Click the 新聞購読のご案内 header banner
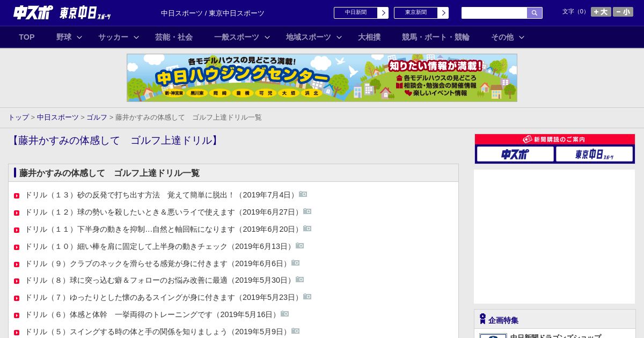Screen dimensions: 644x338 click(555, 139)
